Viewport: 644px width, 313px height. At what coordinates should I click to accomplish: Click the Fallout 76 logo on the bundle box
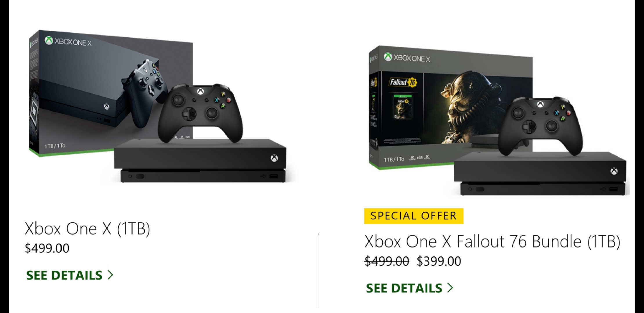coord(403,82)
